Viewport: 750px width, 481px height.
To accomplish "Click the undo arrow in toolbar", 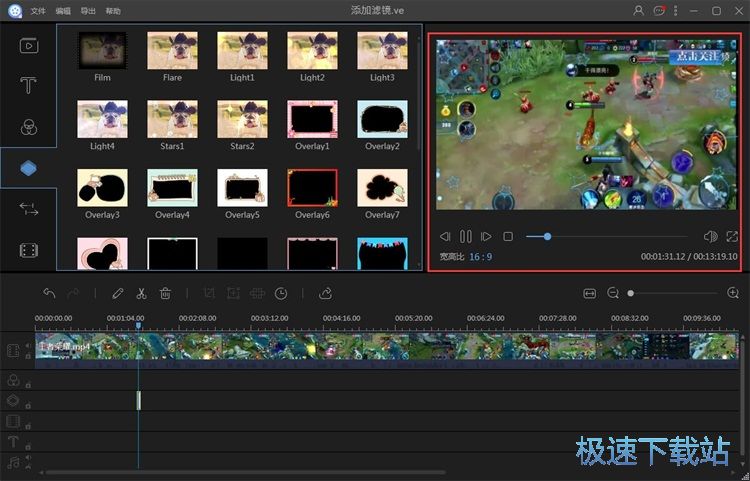I will click(49, 293).
